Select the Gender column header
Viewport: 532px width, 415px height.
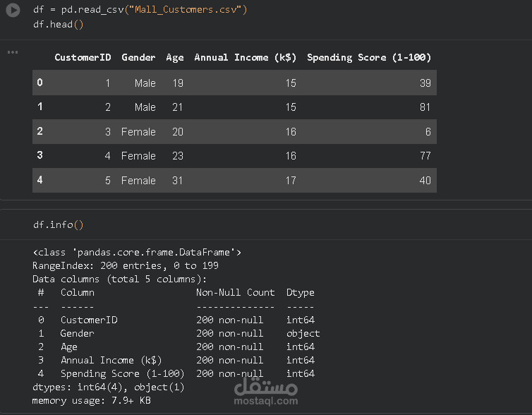point(138,57)
